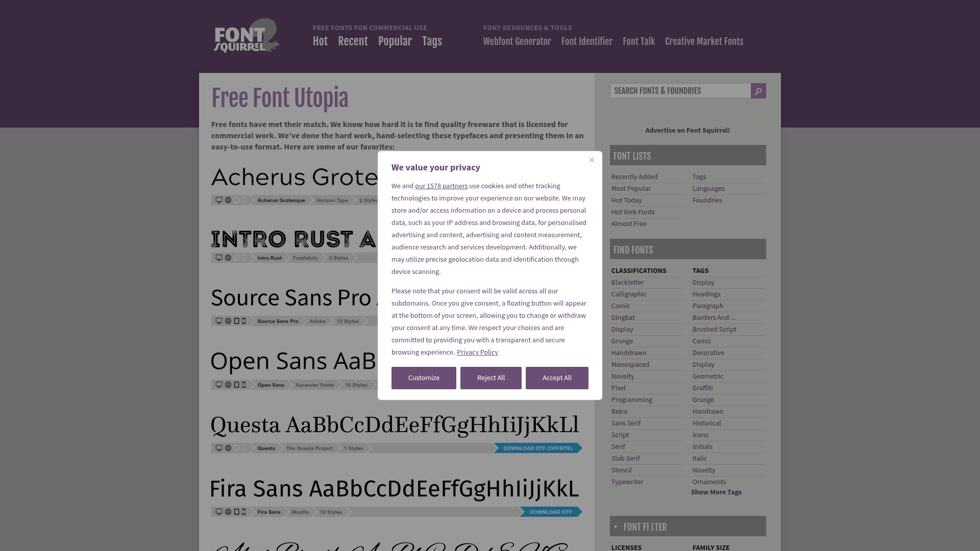Select Slab Serif classification
Viewport: 980px width, 551px height.
pos(625,459)
